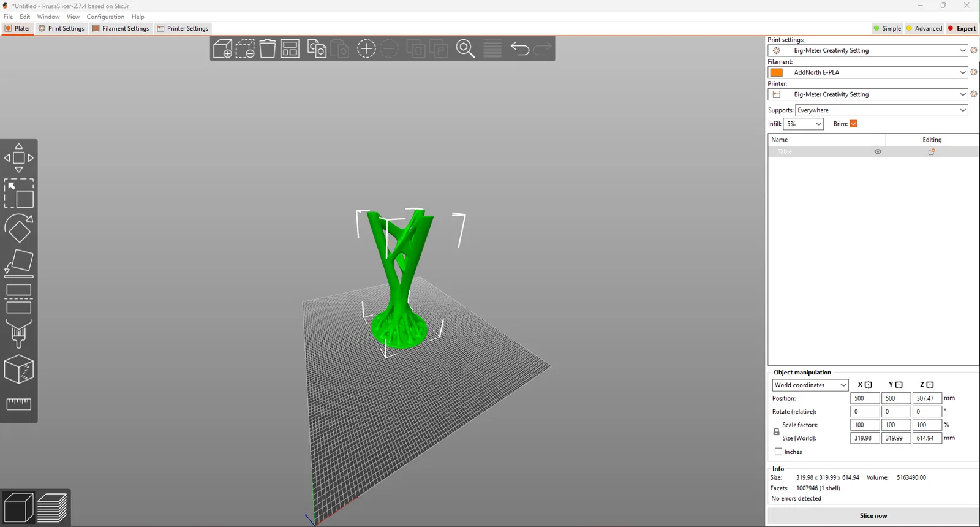Switch to the Plater tab
980x527 pixels.
point(17,28)
